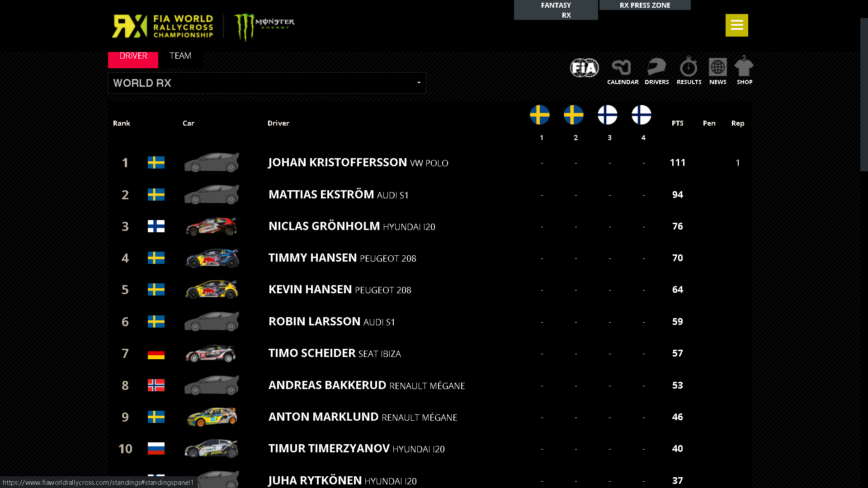Open the hamburger menu button
Image resolution: width=868 pixels, height=488 pixels.
coord(736,25)
